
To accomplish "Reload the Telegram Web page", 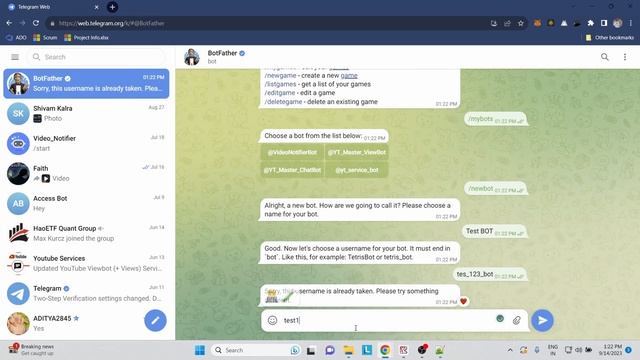I will click(x=36, y=23).
